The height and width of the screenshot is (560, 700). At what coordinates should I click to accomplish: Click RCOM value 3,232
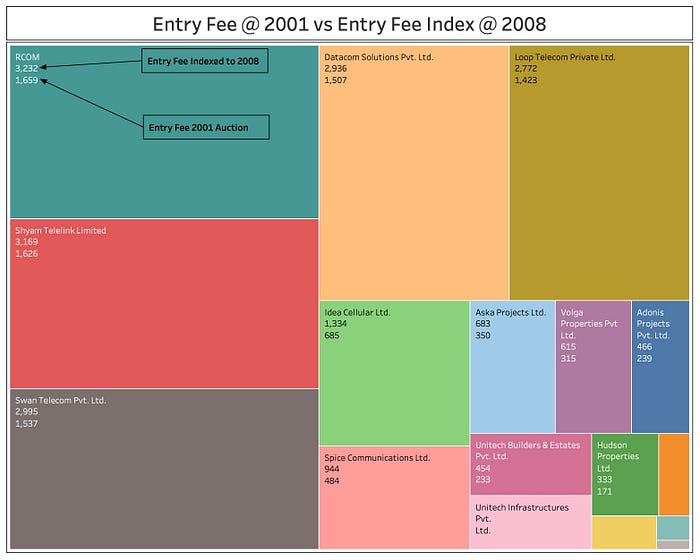click(27, 68)
